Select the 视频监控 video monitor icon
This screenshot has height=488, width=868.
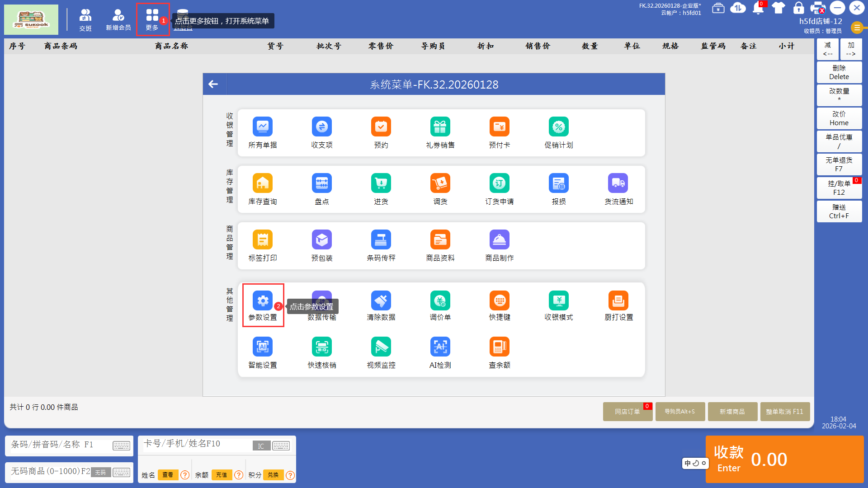click(381, 347)
